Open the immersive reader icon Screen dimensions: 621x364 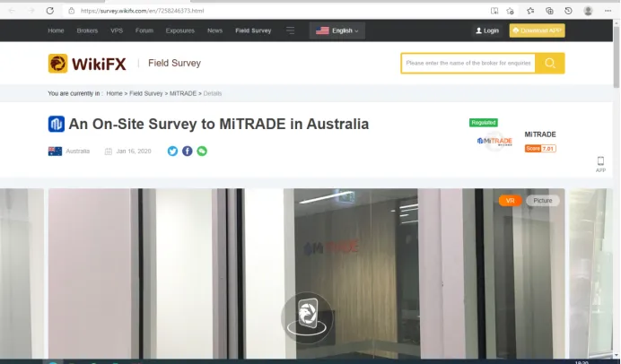[x=494, y=11]
